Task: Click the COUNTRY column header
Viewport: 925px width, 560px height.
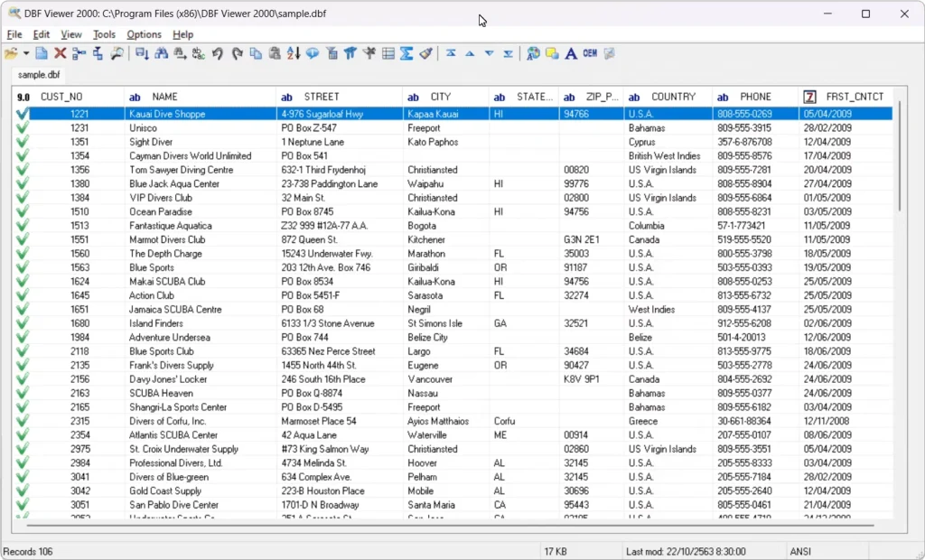Action: coord(673,97)
